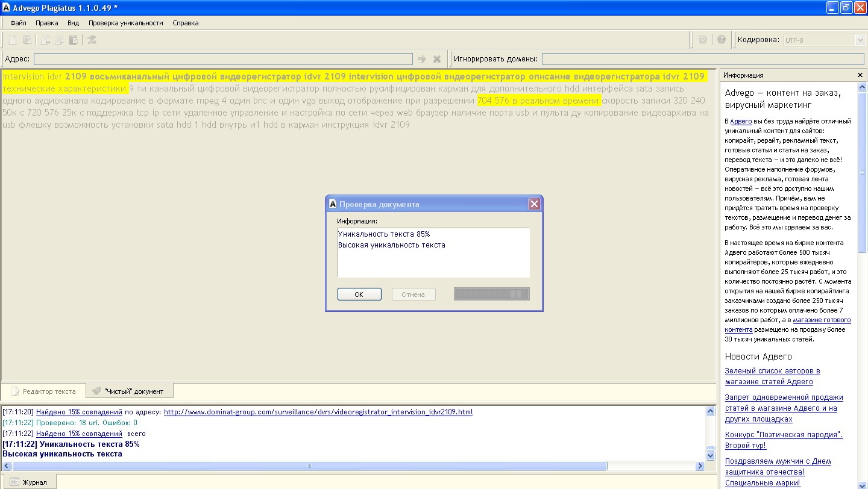Screen dimensions: 868x489
Task: Close the Информация side panel
Action: click(x=860, y=75)
